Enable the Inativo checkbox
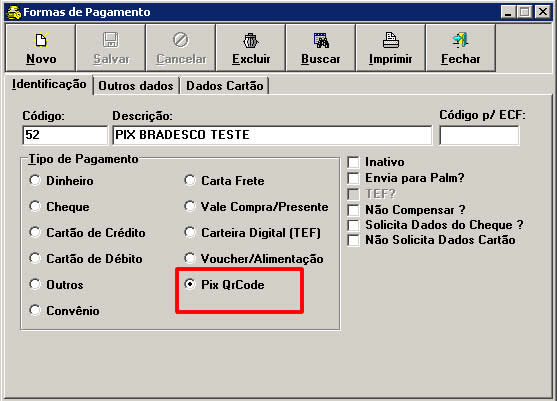557x401 pixels. pyautogui.click(x=353, y=162)
